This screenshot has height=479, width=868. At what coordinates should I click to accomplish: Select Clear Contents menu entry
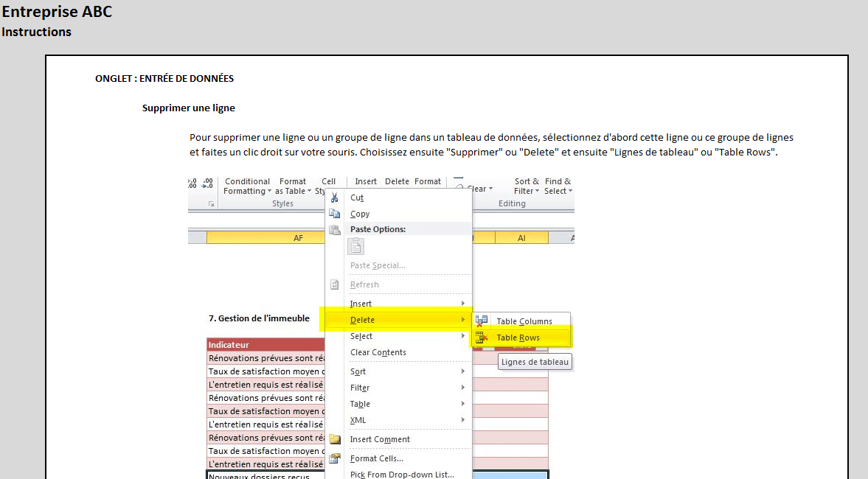pyautogui.click(x=378, y=352)
